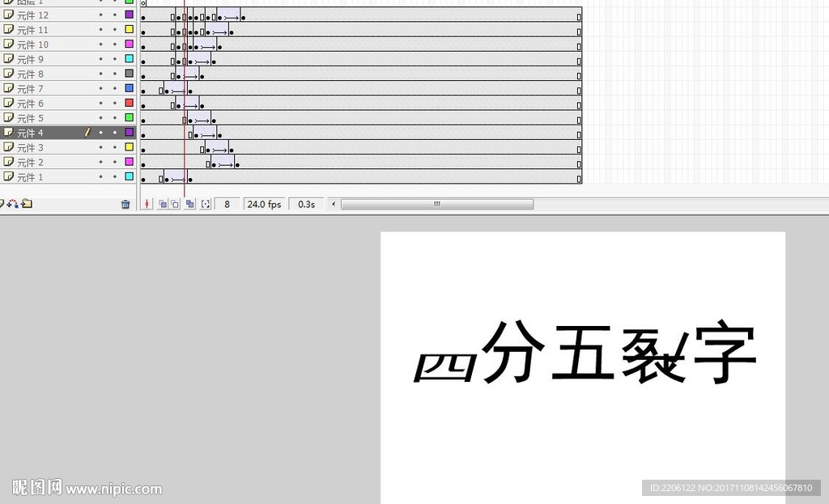Image resolution: width=829 pixels, height=504 pixels.
Task: Lock the 元件 2 layer
Action: tap(115, 162)
